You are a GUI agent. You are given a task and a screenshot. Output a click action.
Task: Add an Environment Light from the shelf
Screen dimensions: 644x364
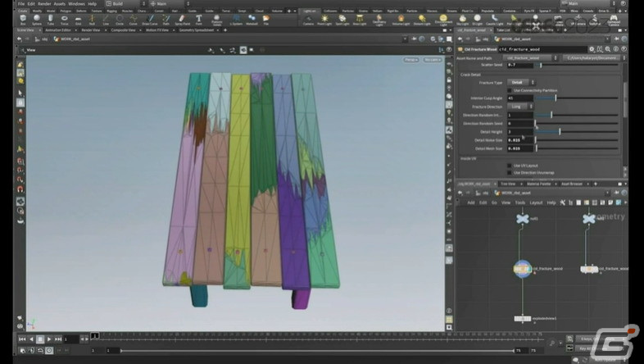point(443,20)
